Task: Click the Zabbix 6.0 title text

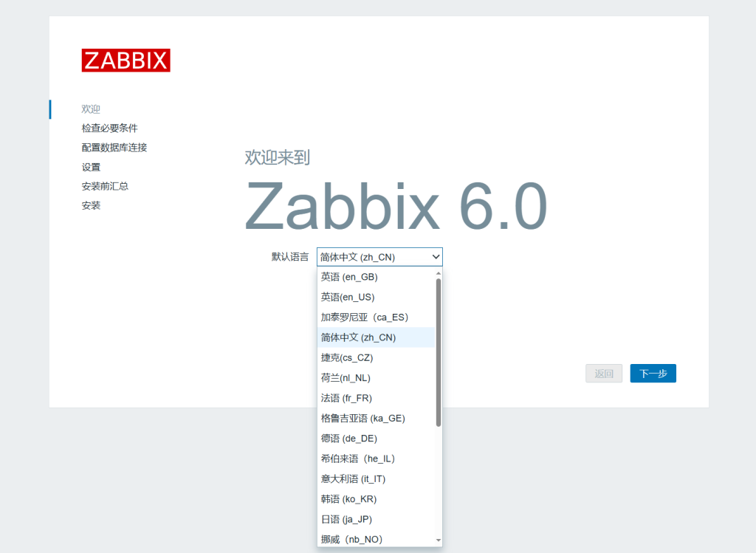Action: click(x=396, y=206)
